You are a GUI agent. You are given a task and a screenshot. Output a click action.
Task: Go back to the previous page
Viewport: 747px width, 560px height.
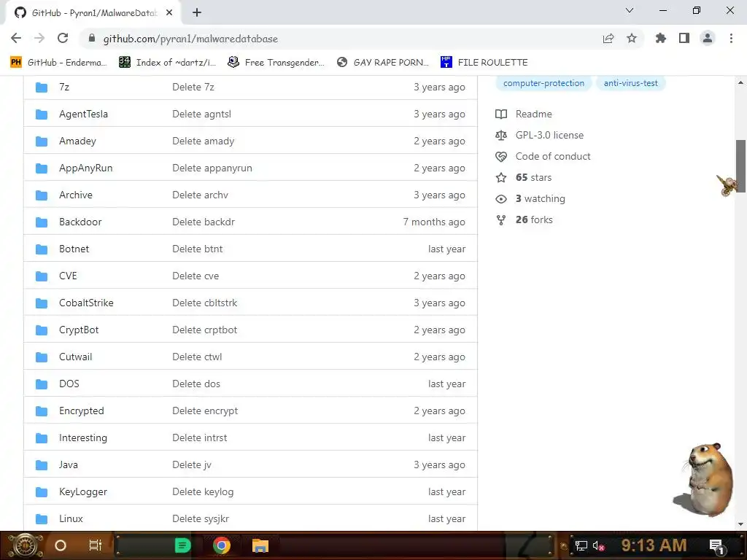16,38
